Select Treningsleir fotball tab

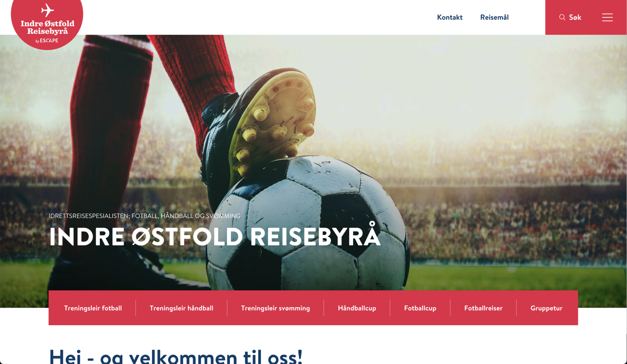point(93,308)
